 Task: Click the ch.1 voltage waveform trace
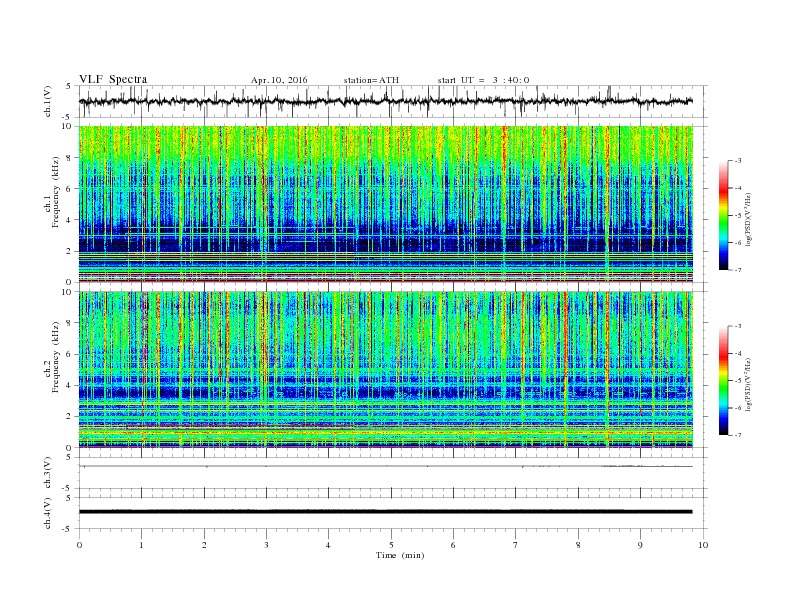[x=385, y=101]
